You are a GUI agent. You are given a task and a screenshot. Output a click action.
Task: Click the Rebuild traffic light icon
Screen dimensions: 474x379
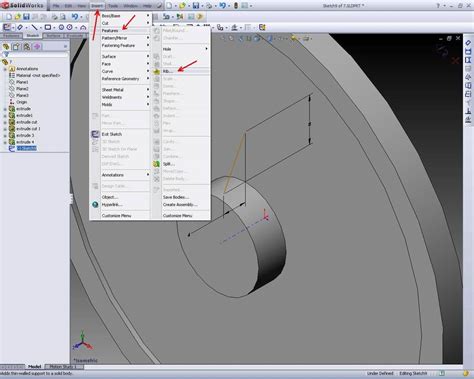pos(236,5)
